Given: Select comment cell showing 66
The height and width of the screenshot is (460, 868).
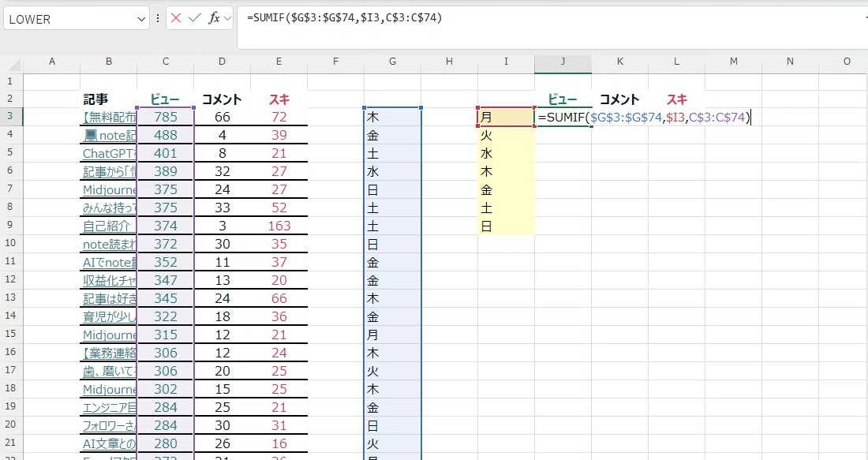Looking at the screenshot, I should 222,117.
